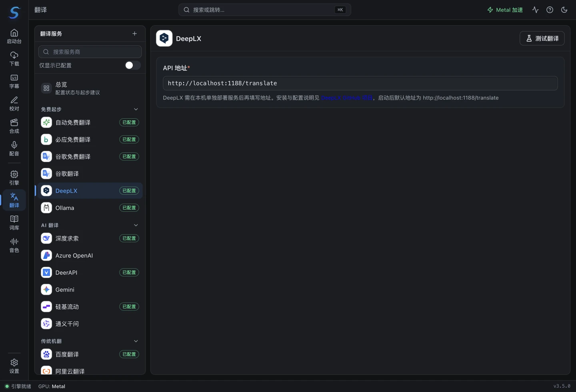Viewport: 576px width, 392px height.
Task: Open the 总览 overview entry
Action: pyautogui.click(x=90, y=88)
